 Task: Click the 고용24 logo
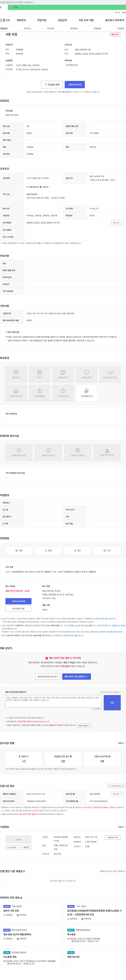[5, 20]
